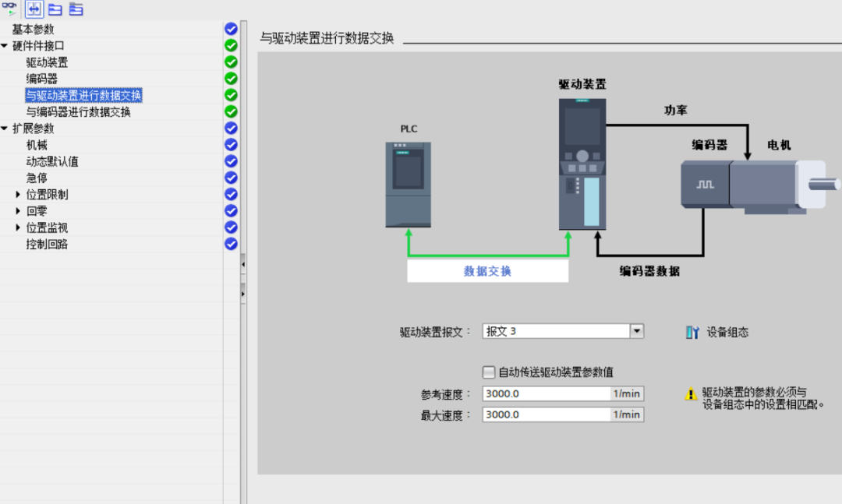Click the green status check beside 驱动装置
The width and height of the screenshot is (842, 504).
click(231, 62)
